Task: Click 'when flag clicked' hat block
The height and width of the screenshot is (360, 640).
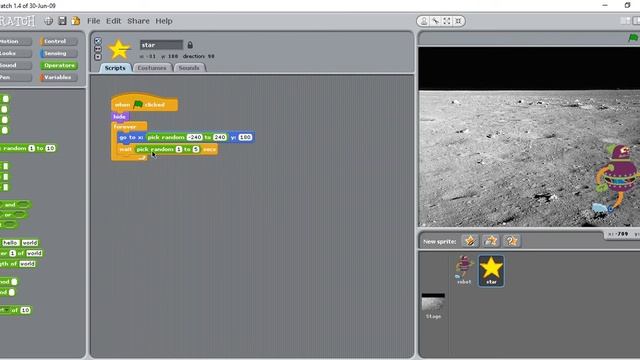Action: point(144,103)
